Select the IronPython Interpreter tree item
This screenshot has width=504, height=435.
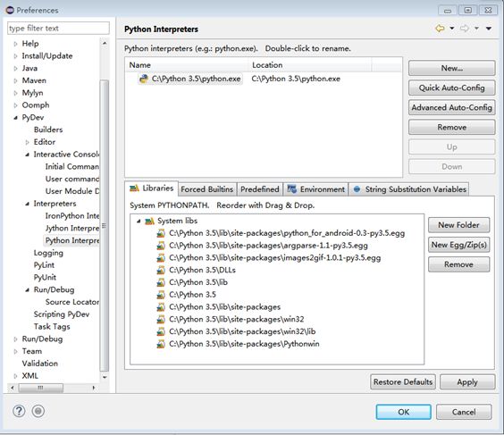click(x=72, y=216)
